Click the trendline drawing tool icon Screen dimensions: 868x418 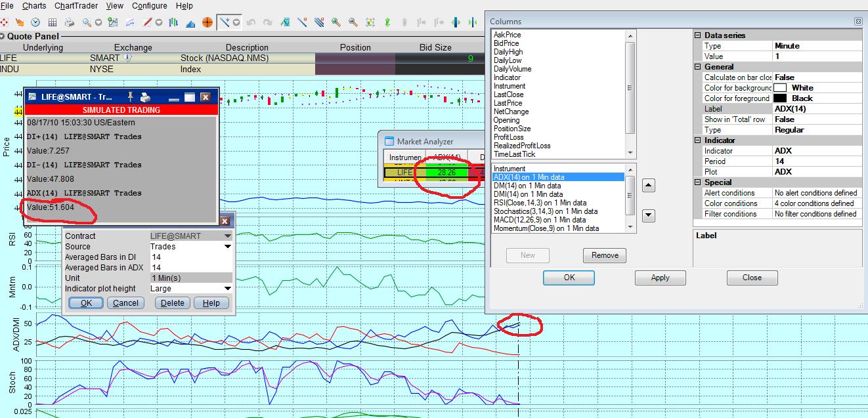[302, 22]
